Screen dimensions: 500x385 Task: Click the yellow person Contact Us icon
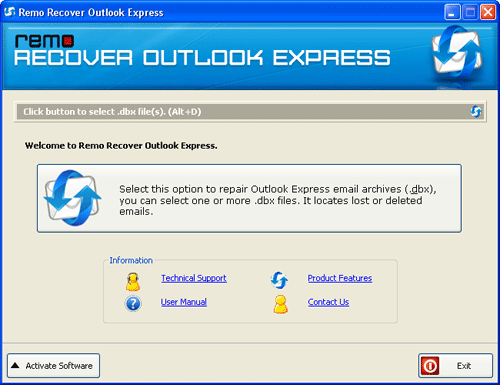281,304
